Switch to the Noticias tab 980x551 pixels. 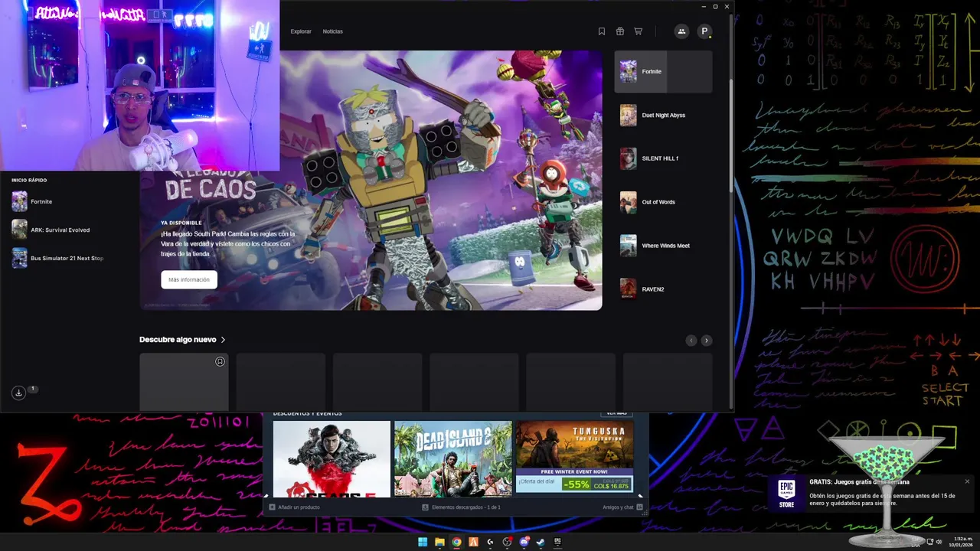click(333, 31)
